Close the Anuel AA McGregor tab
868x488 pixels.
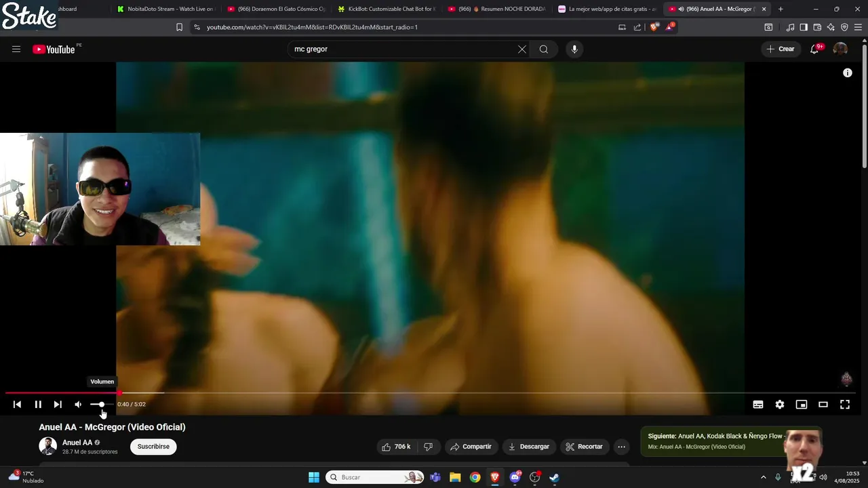pyautogui.click(x=764, y=9)
